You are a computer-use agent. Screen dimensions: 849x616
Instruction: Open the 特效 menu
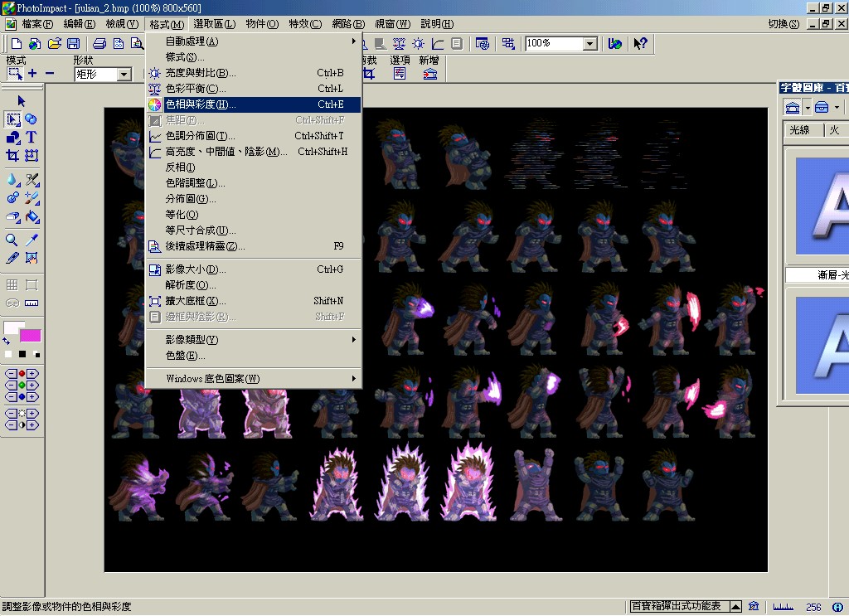pyautogui.click(x=305, y=24)
